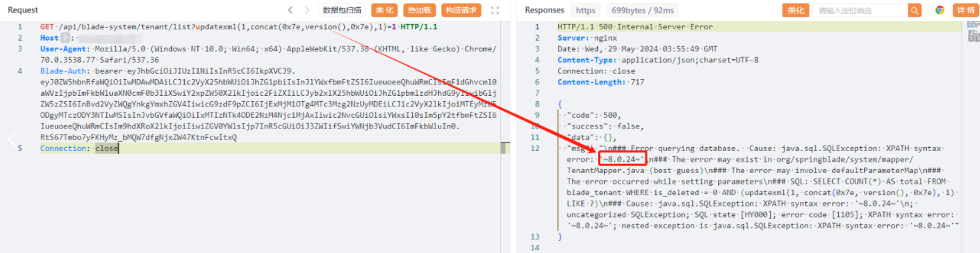980x253 pixels.
Task: Click the JWT token line starting RtS67Tmbo7y
Action: (x=139, y=137)
